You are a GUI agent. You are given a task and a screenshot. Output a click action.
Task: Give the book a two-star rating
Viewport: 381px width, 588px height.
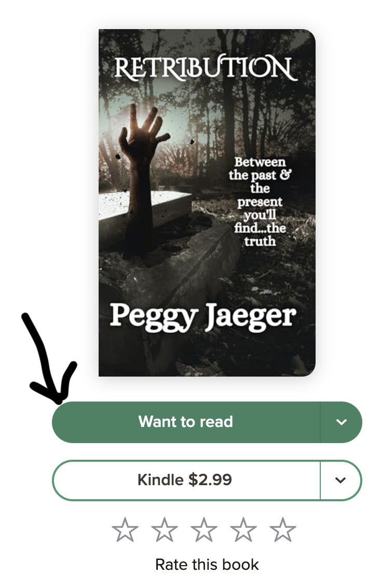click(165, 530)
